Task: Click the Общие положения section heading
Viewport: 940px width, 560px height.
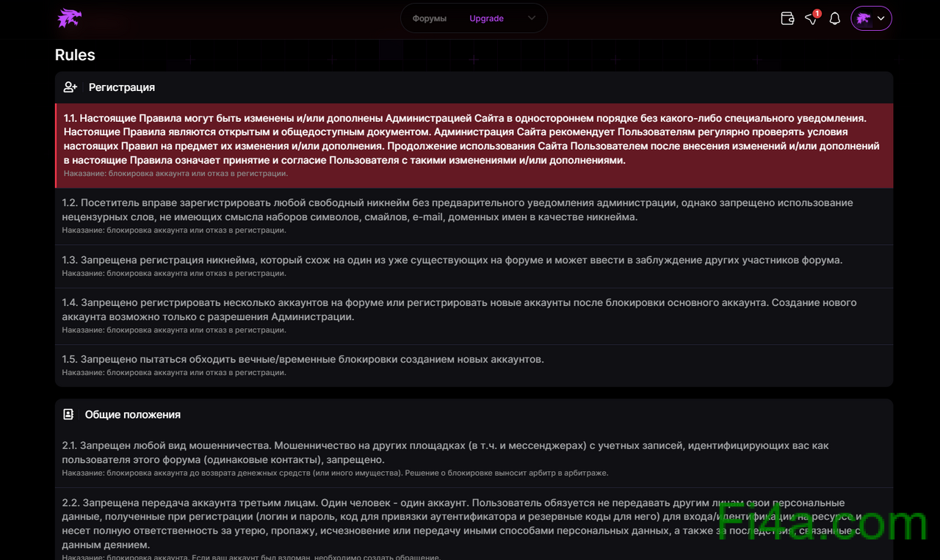Action: 132,415
